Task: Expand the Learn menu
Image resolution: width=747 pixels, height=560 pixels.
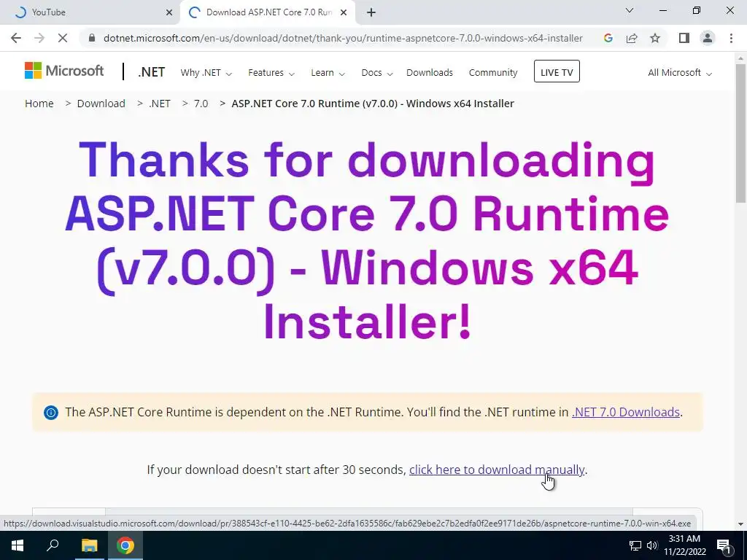Action: [328, 73]
